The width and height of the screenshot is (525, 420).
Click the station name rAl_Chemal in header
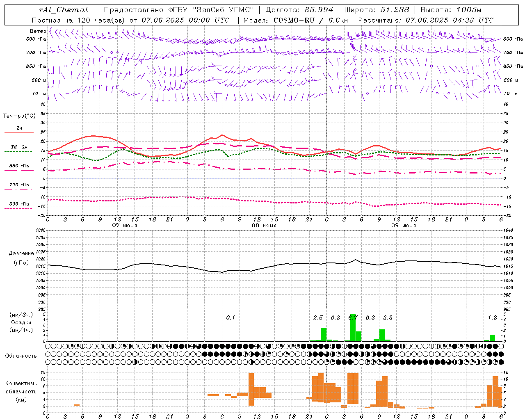point(64,10)
